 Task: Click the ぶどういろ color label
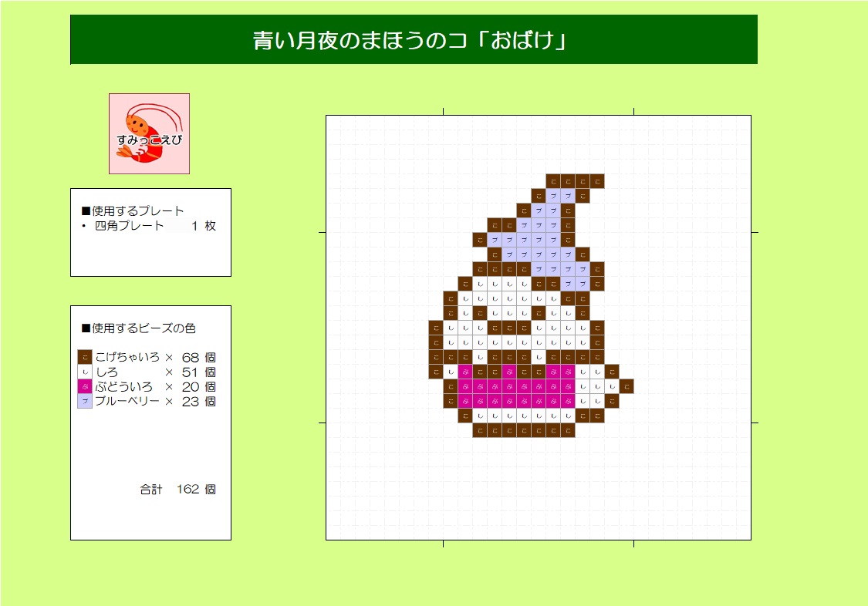[124, 386]
